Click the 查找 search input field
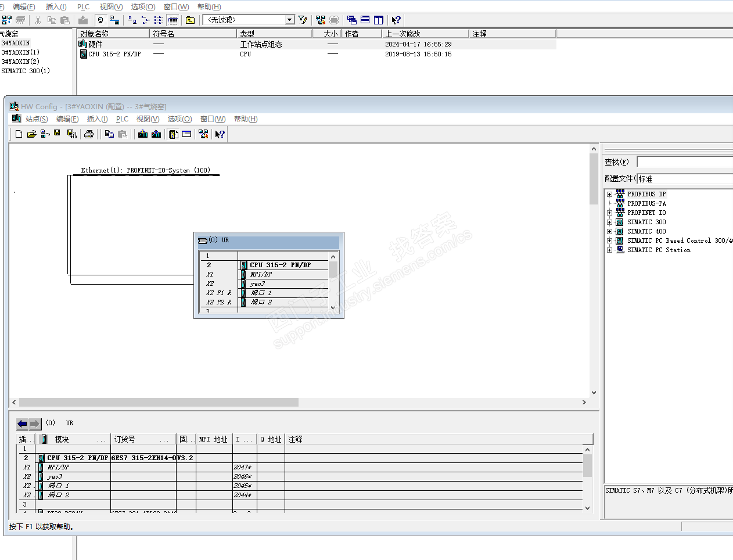Screen dimensions: 733x560 (685, 162)
